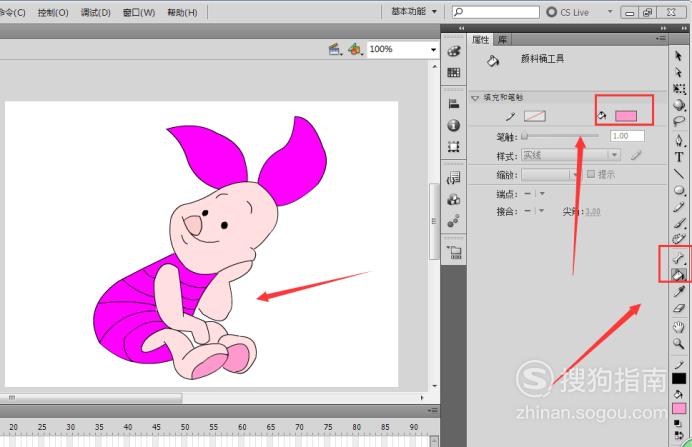Open the Info panel icon
692x447 pixels.
[x=454, y=125]
